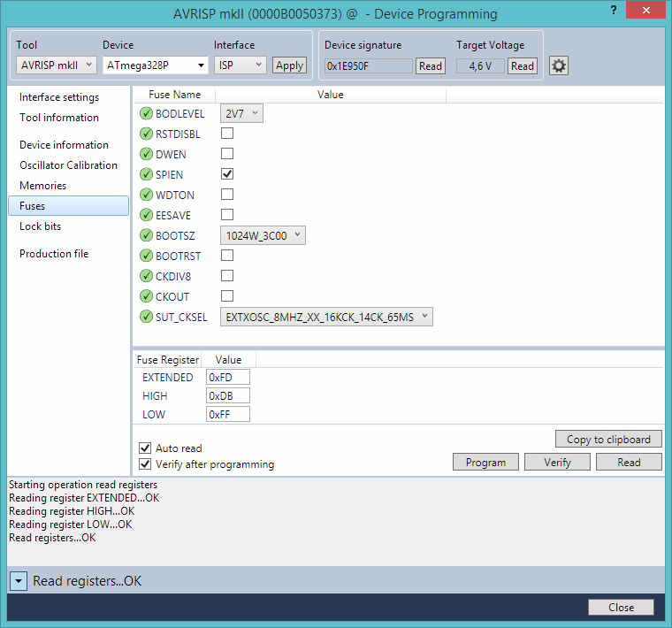This screenshot has height=628, width=672.
Task: Click the Apply button
Action: [x=289, y=65]
